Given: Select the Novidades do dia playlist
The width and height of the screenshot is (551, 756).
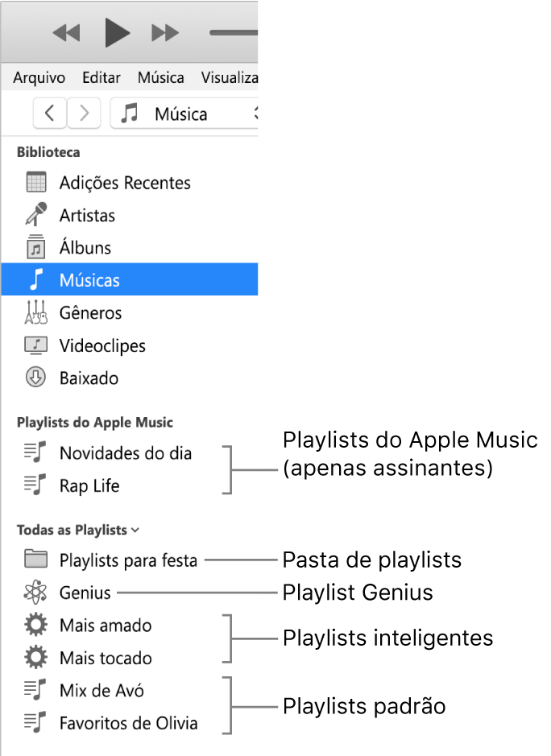Looking at the screenshot, I should point(125,453).
